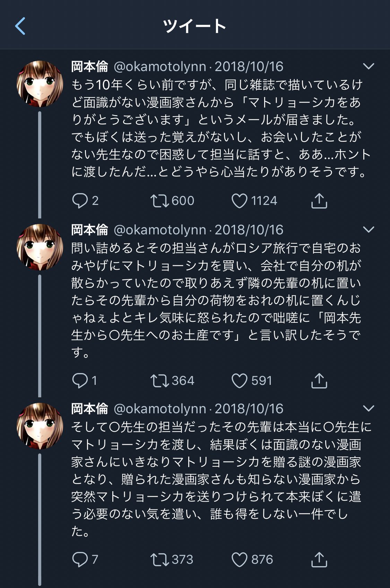Share the third tweet

click(x=319, y=560)
